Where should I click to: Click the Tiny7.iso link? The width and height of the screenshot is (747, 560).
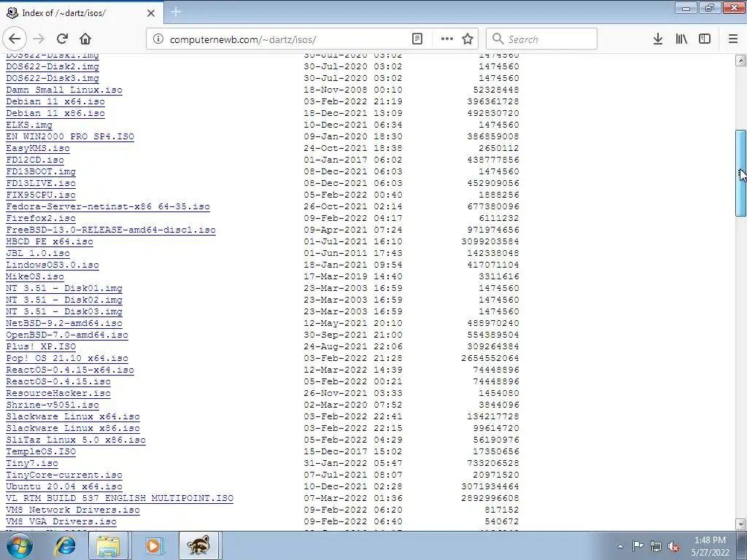pos(32,463)
